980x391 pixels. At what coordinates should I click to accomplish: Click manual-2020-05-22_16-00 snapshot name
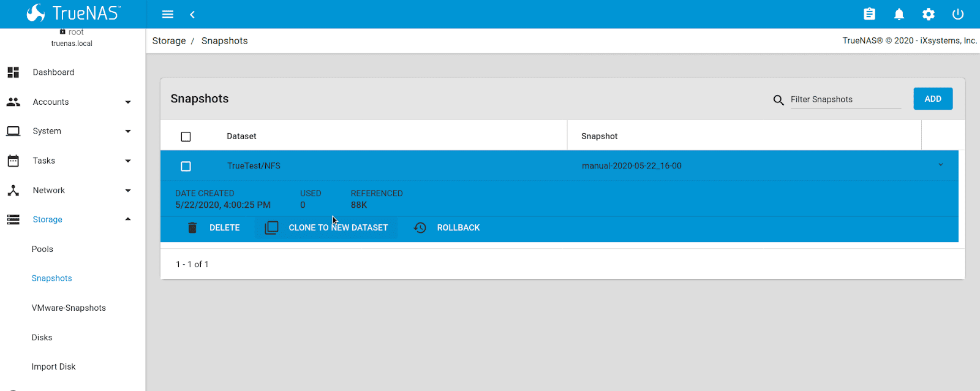(631, 165)
